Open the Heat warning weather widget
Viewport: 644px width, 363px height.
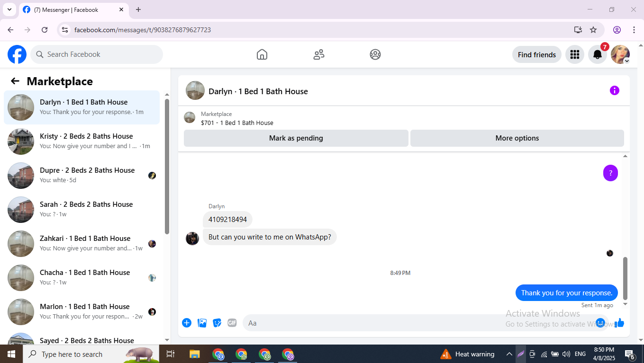pyautogui.click(x=468, y=354)
